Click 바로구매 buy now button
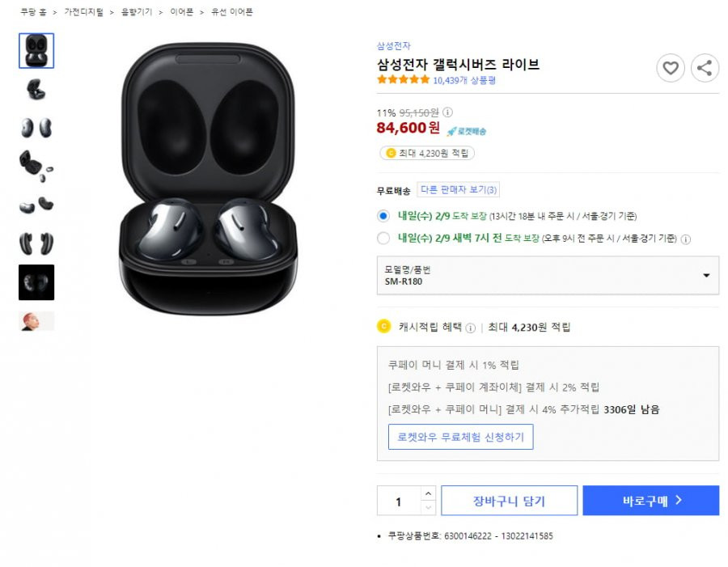The height and width of the screenshot is (567, 728). coord(651,501)
